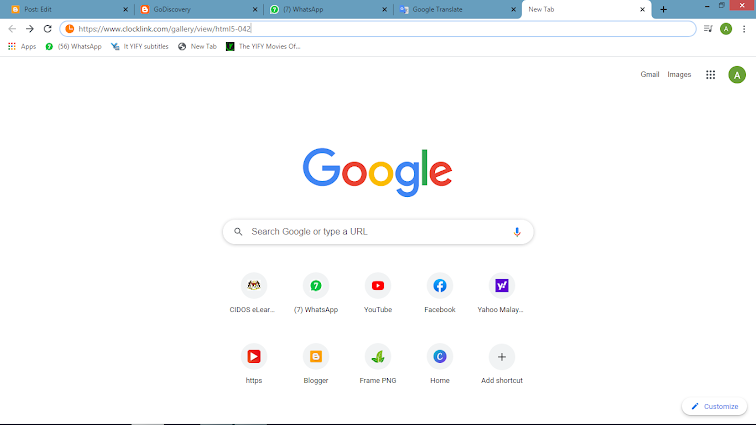Click the magnifier icon in search box
Screen dimensions: 756x425
pyautogui.click(x=238, y=232)
